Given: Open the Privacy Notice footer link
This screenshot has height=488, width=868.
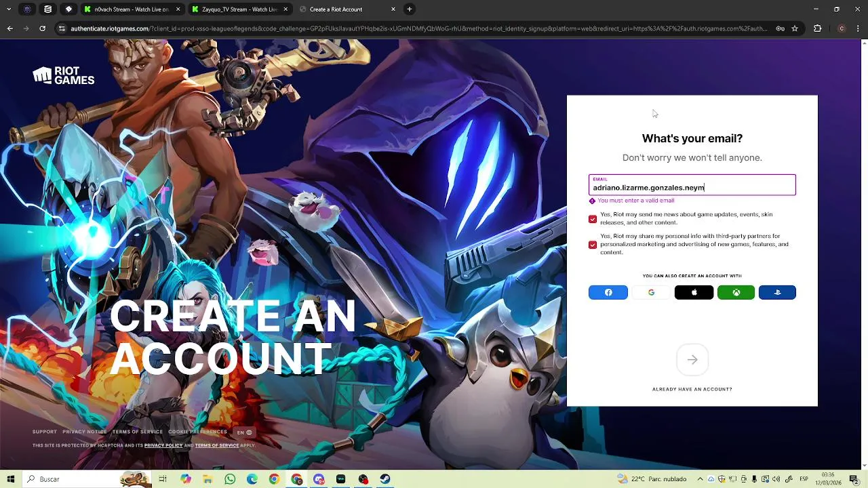Looking at the screenshot, I should [x=85, y=432].
